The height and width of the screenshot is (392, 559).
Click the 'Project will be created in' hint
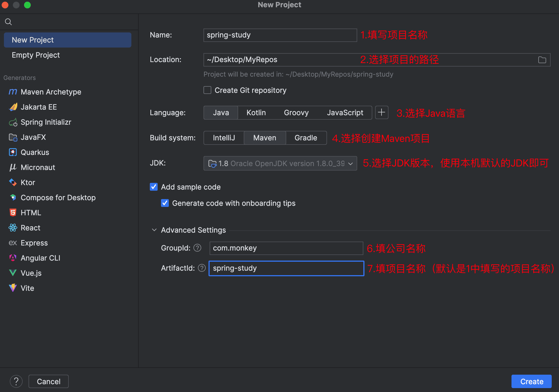point(298,74)
